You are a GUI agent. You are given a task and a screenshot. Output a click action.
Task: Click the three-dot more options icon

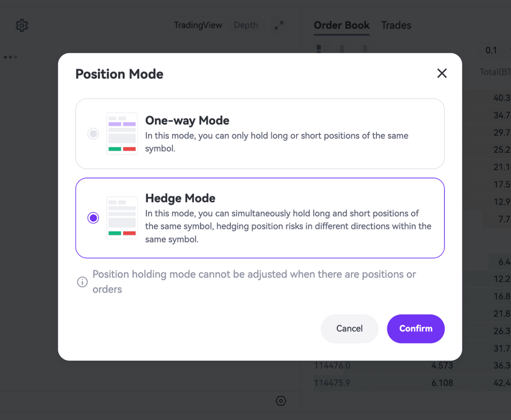coord(10,57)
